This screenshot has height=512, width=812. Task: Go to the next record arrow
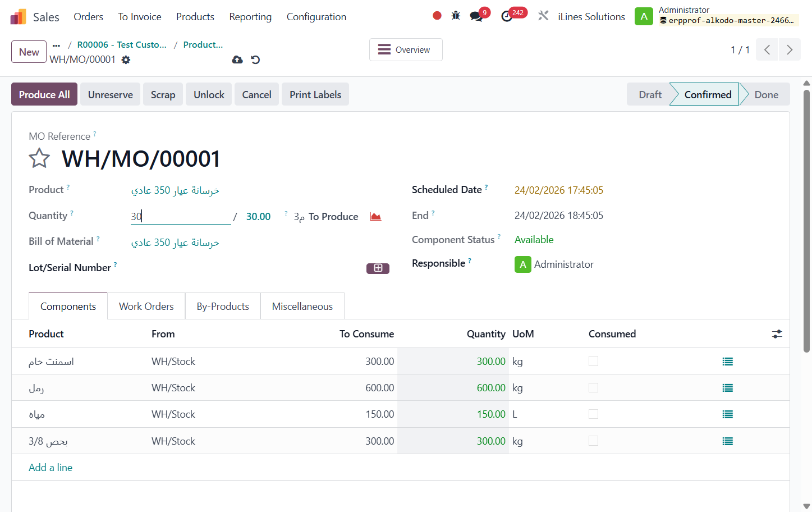click(790, 50)
